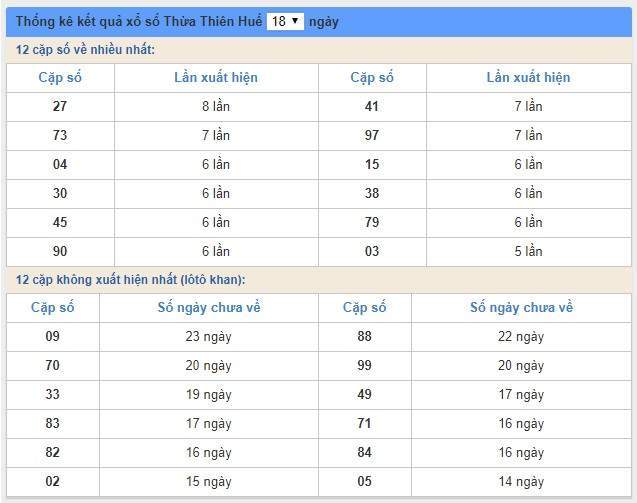Viewport: 637px width, 503px height.
Task: Click the '22 ngày' cell
Action: 521,336
